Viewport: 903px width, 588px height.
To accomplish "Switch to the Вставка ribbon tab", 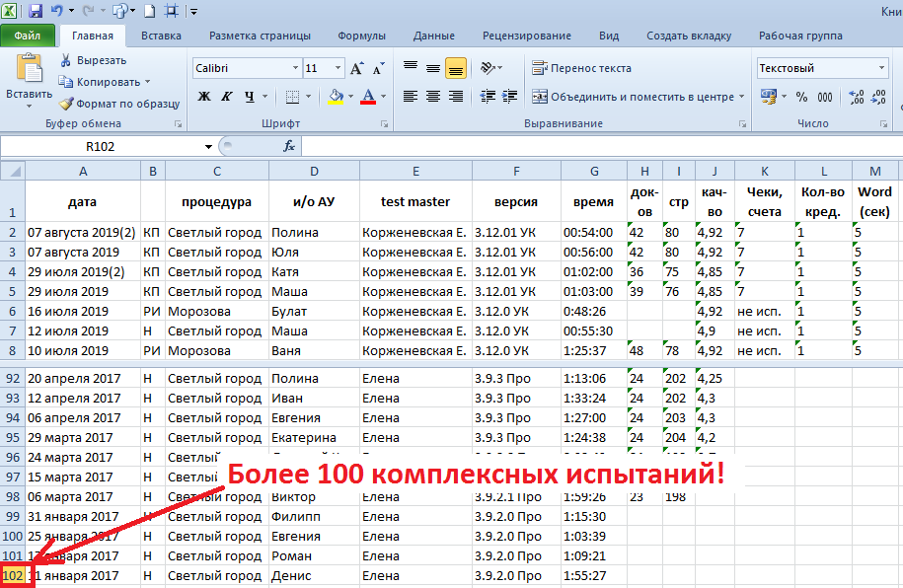I will [x=161, y=36].
